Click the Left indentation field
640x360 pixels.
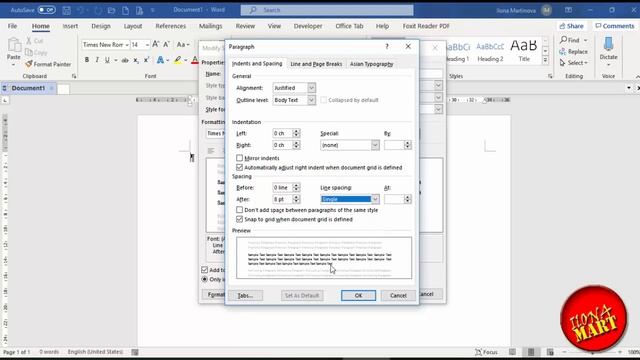pos(282,133)
